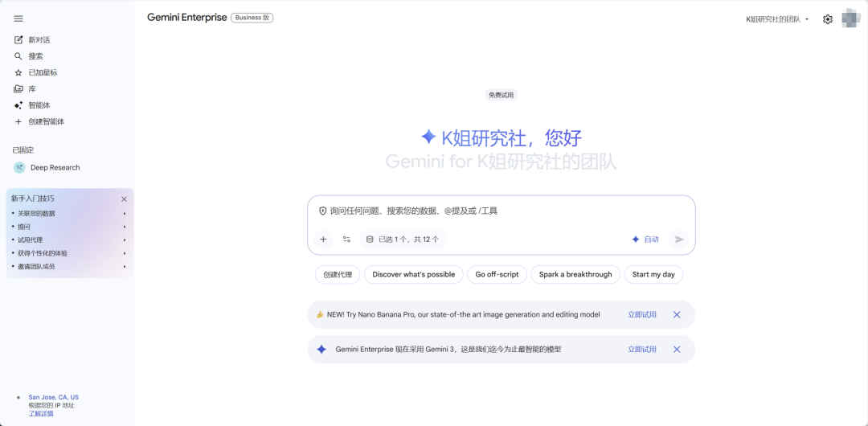Click the plus attach button in prompt box
The height and width of the screenshot is (426, 868).
(x=323, y=240)
